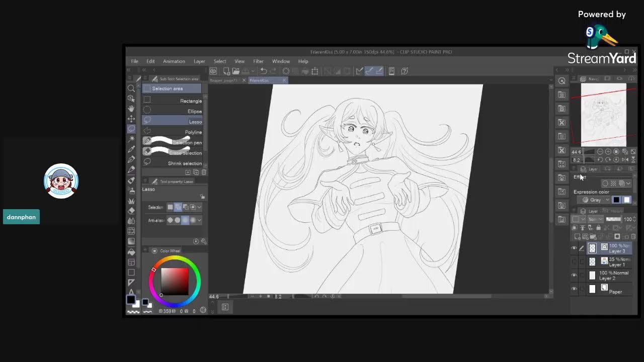644x362 pixels.
Task: Select the Move layer tool
Action: point(131,119)
